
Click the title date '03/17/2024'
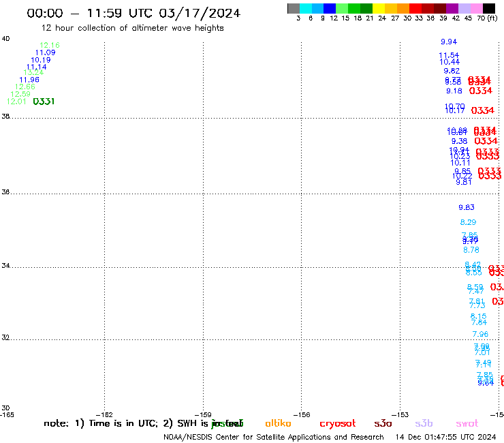(200, 14)
